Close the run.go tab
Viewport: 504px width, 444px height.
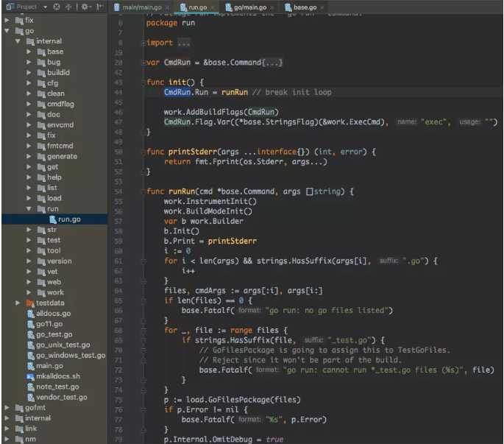pos(213,7)
